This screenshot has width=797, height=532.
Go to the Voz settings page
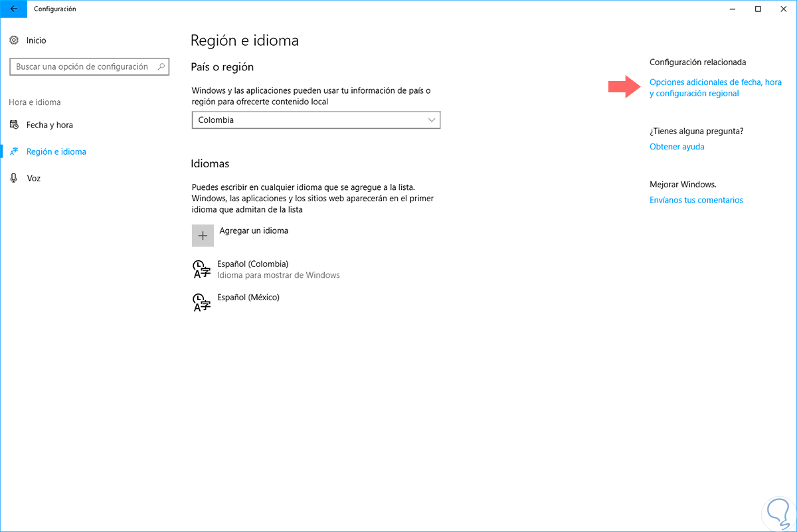tap(33, 178)
